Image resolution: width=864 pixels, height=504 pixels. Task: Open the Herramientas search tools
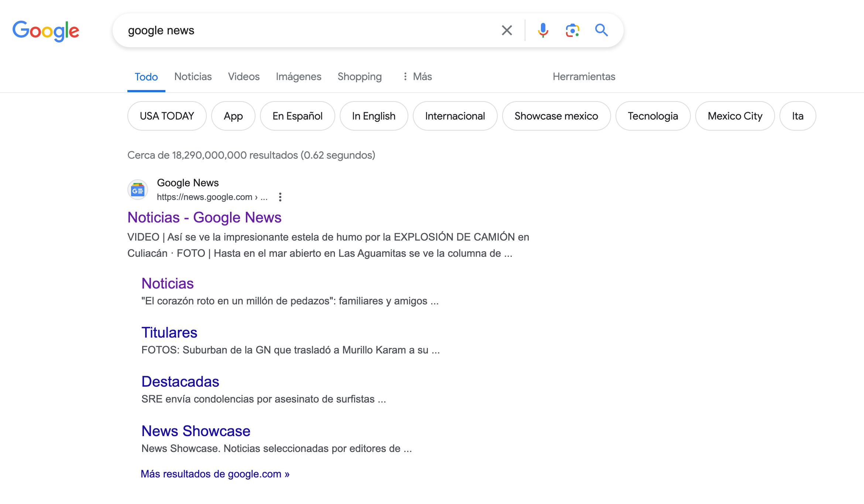[x=584, y=77]
